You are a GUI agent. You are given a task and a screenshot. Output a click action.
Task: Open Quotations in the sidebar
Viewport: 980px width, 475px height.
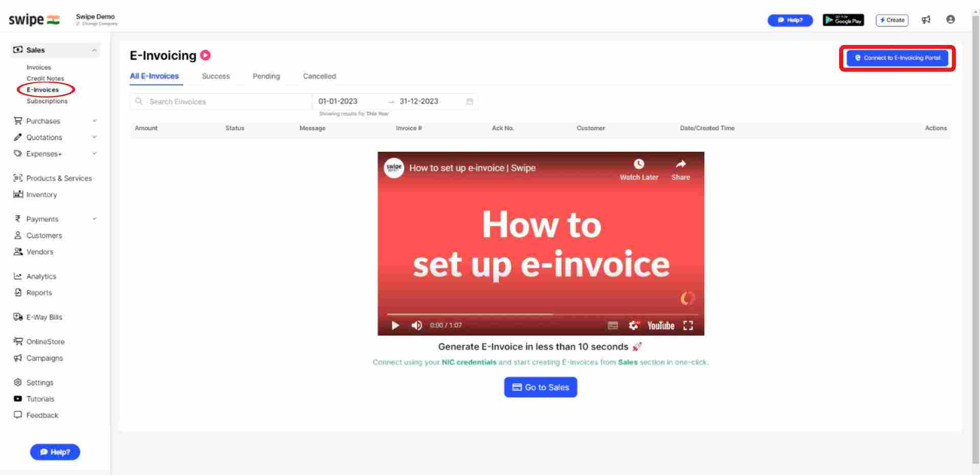coord(44,137)
